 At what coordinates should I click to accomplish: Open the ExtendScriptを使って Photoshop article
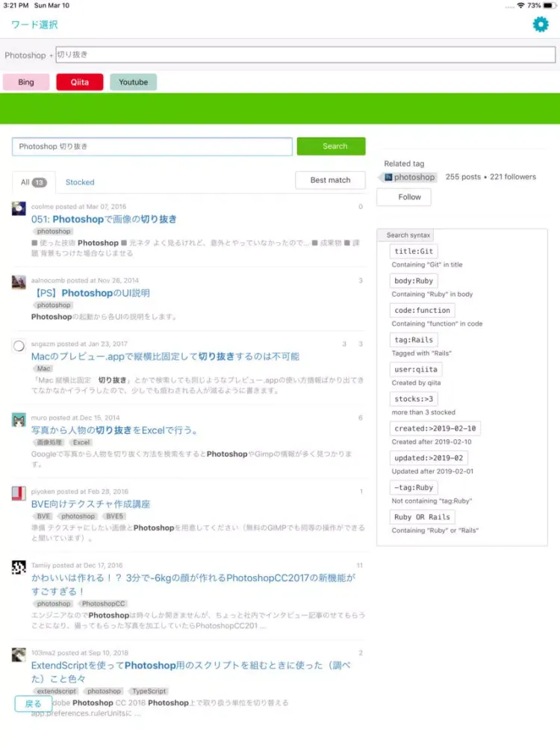coord(191,672)
